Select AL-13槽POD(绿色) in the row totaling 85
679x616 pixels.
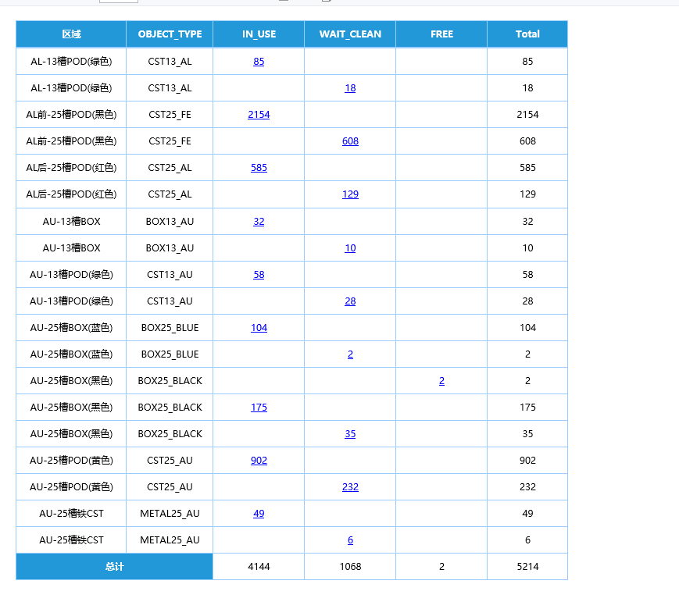[x=71, y=62]
